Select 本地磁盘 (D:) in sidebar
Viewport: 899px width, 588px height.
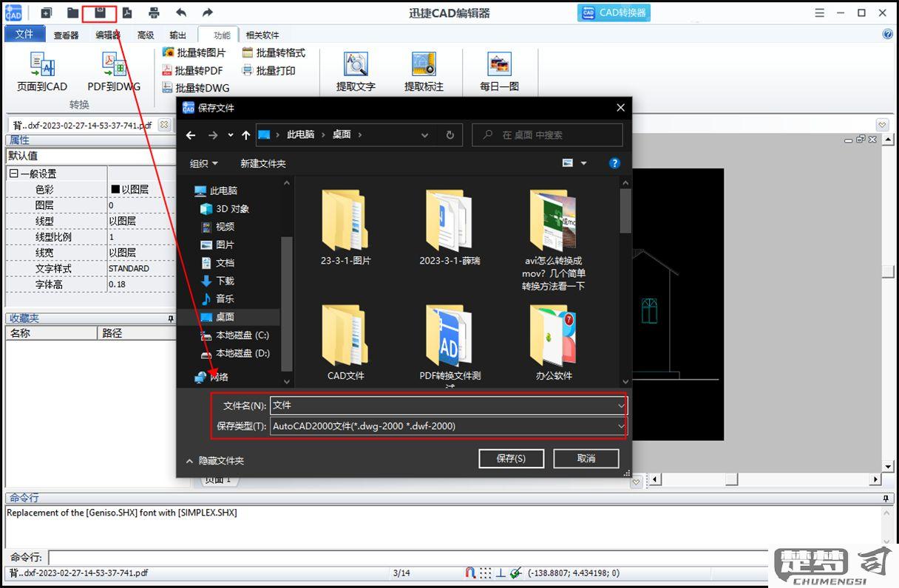tap(235, 353)
